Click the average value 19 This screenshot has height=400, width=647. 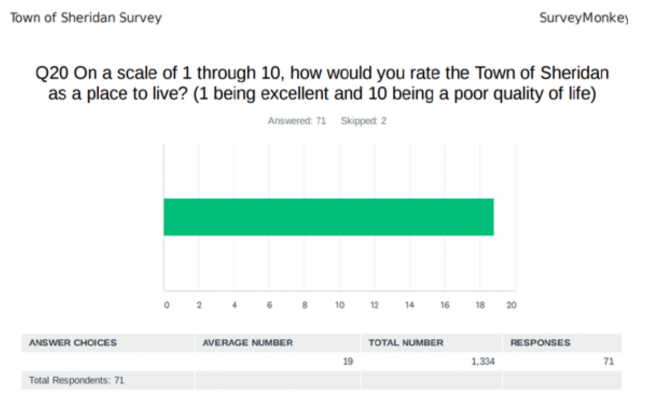point(348,362)
